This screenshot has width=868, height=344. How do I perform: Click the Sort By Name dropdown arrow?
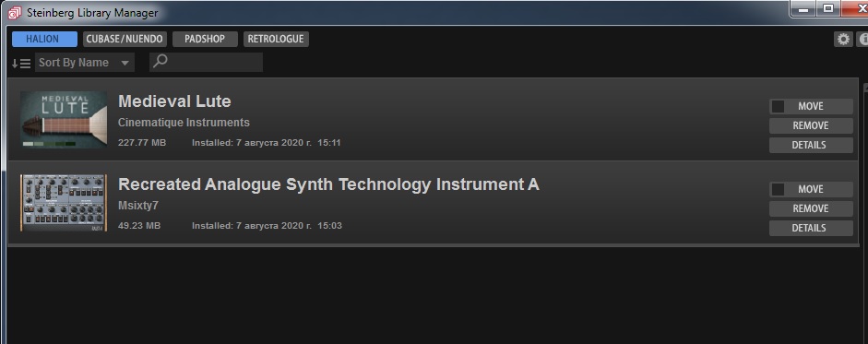pos(125,63)
